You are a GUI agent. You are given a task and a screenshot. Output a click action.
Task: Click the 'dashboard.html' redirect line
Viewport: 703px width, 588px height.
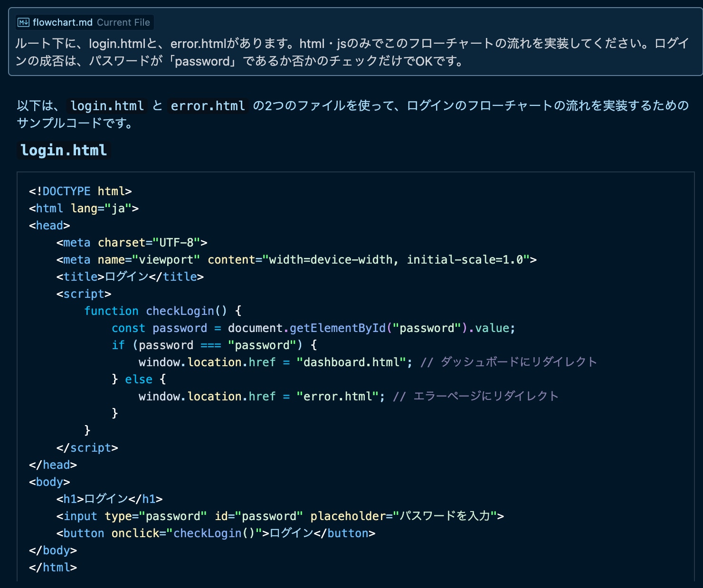368,362
